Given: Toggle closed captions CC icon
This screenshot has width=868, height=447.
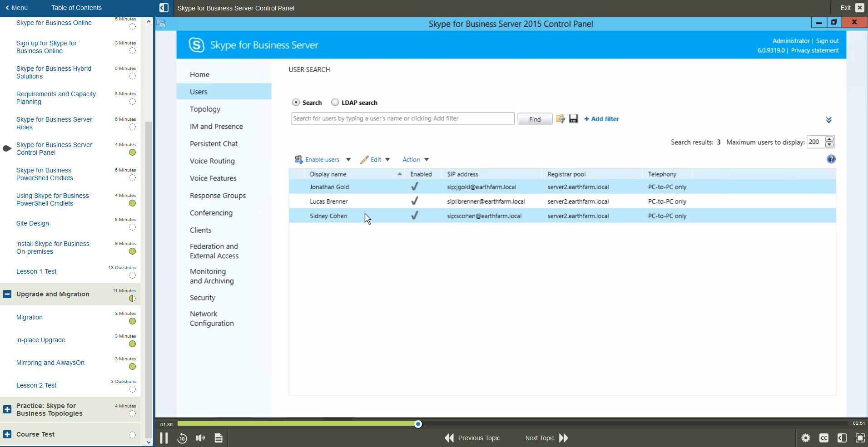Looking at the screenshot, I should coord(824,438).
